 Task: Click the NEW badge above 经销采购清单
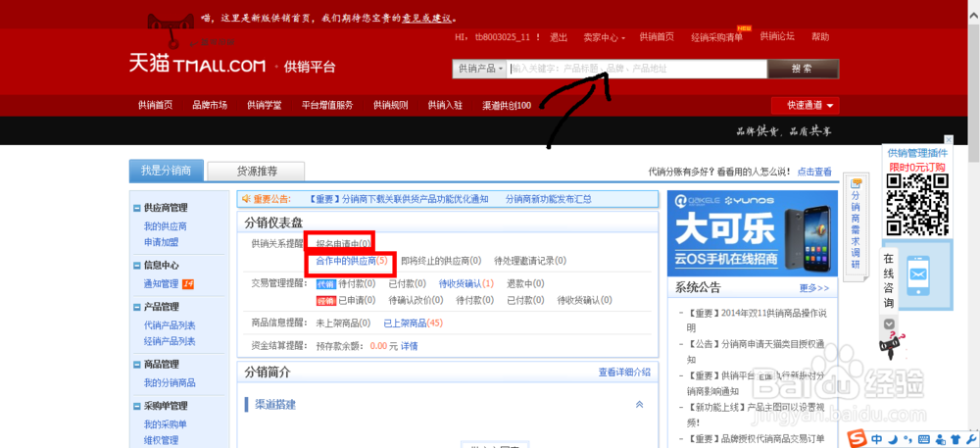click(x=743, y=28)
